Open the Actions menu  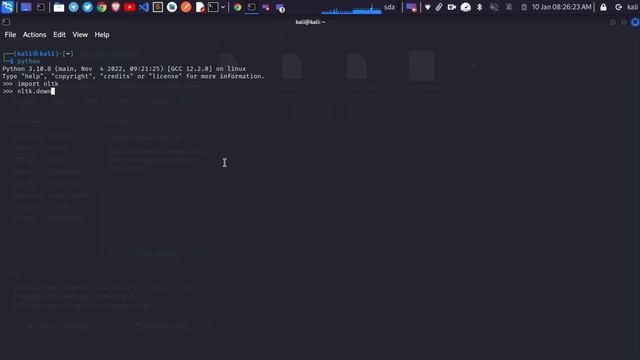34,35
